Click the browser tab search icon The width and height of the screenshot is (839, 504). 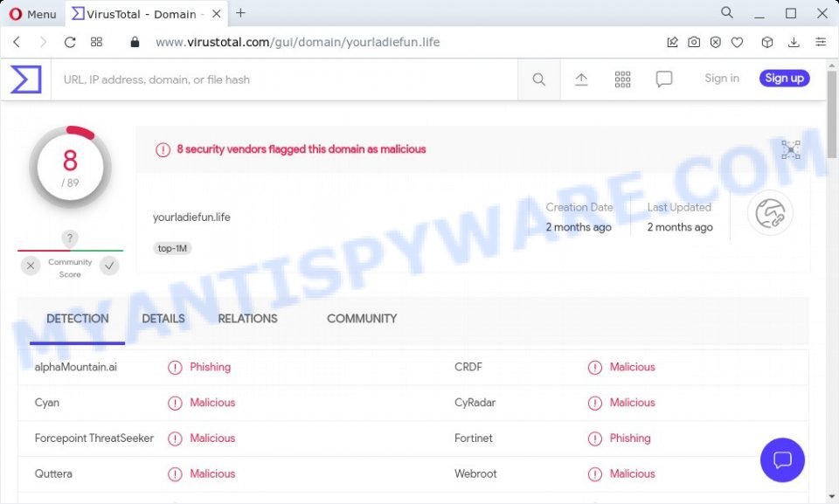(726, 12)
